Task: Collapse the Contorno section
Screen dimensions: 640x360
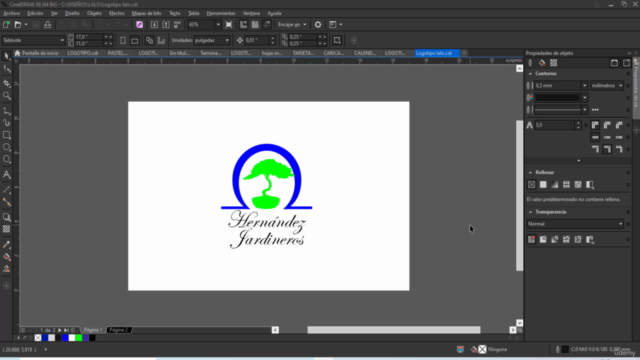Action: pyautogui.click(x=530, y=74)
